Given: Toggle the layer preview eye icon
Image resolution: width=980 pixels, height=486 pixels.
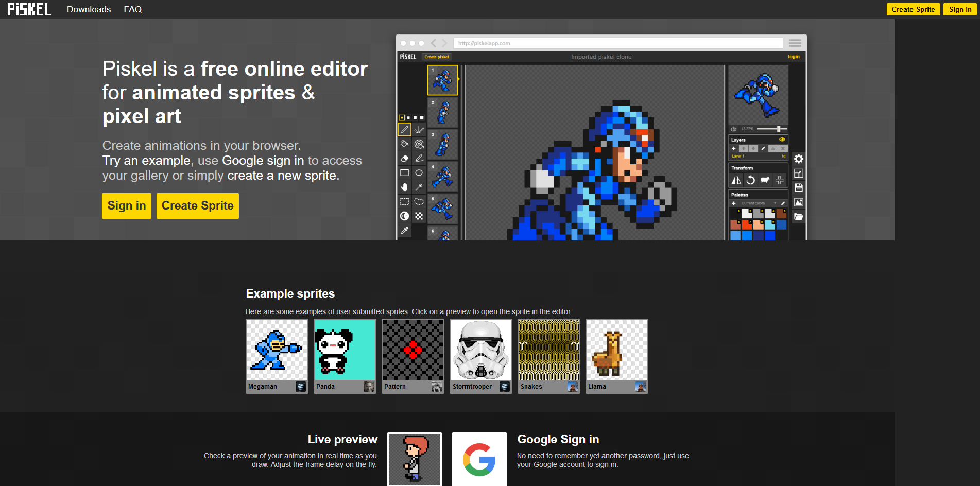Looking at the screenshot, I should 782,140.
